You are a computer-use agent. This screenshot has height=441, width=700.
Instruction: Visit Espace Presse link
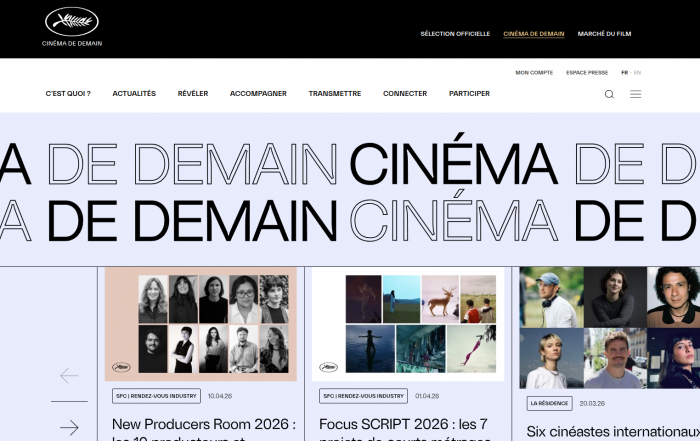click(x=587, y=72)
